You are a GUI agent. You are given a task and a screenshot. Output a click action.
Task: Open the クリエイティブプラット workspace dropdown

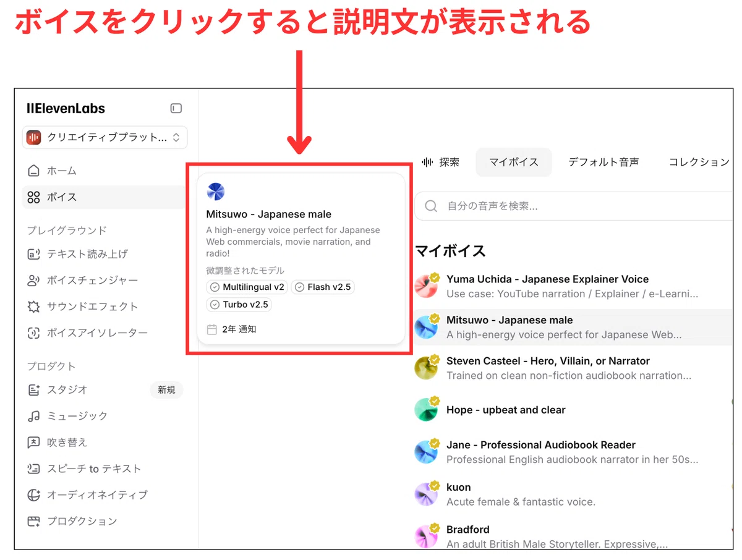tap(104, 138)
